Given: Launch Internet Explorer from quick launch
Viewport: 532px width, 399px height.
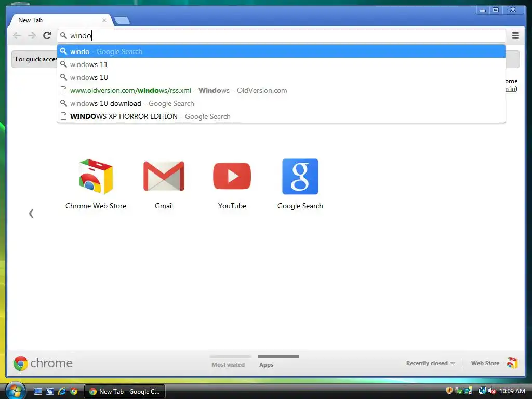Looking at the screenshot, I should 62,392.
